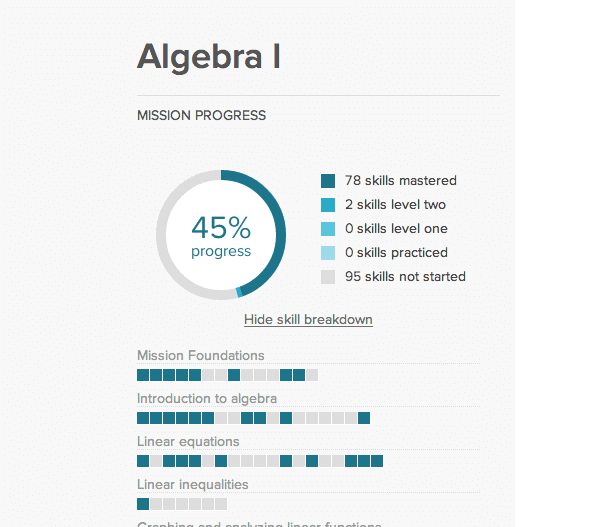The height and width of the screenshot is (527, 613).
Task: Click the dark teal skills mastered swatch
Action: click(328, 181)
